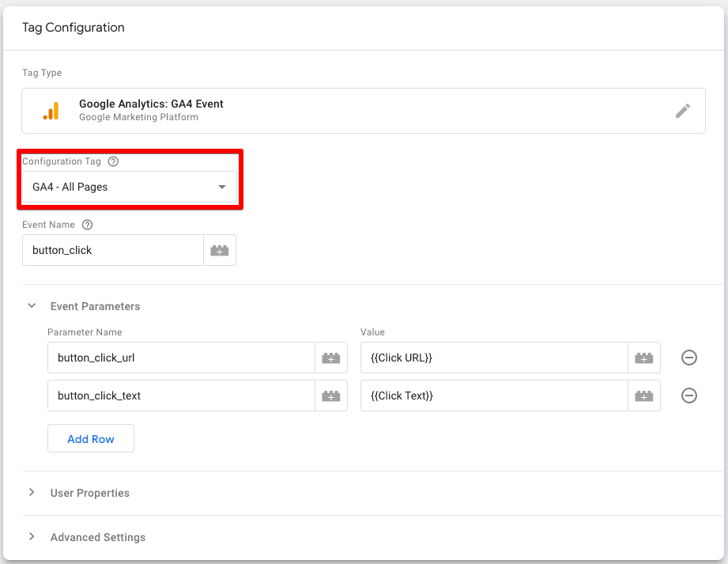Screen dimensions: 728x564
Task: Open the variable picker for Event Name
Action: click(219, 249)
